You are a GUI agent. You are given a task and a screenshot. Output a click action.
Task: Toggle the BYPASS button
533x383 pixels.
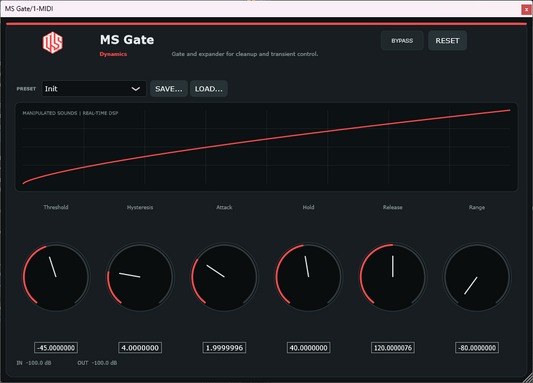402,40
